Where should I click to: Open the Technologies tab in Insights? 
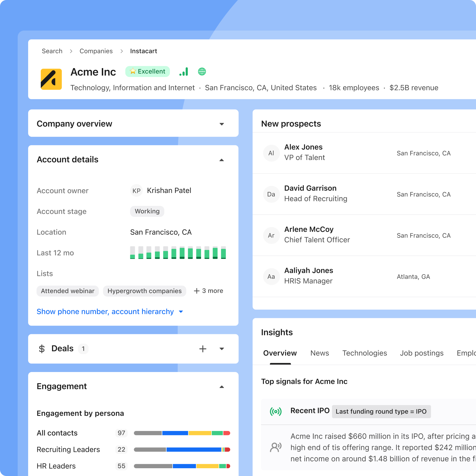click(365, 353)
